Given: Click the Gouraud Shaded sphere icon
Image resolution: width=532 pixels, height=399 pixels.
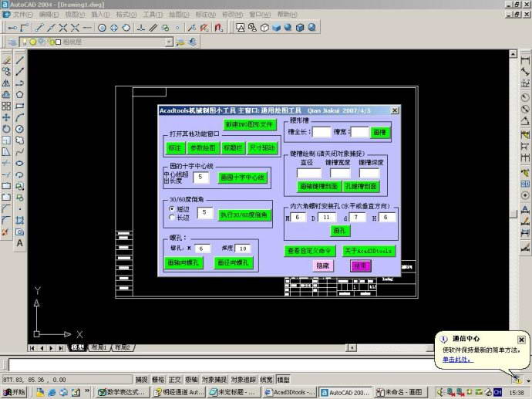Looking at the screenshot, I should [x=288, y=28].
